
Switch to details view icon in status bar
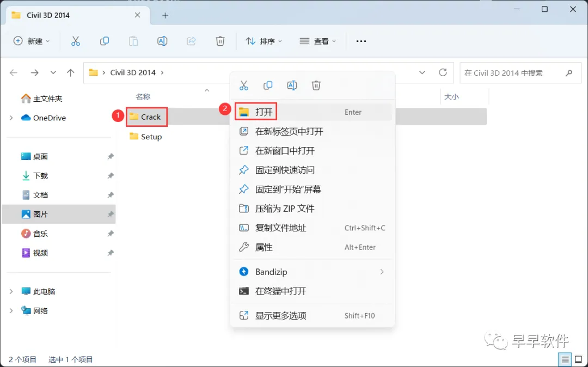click(x=565, y=359)
